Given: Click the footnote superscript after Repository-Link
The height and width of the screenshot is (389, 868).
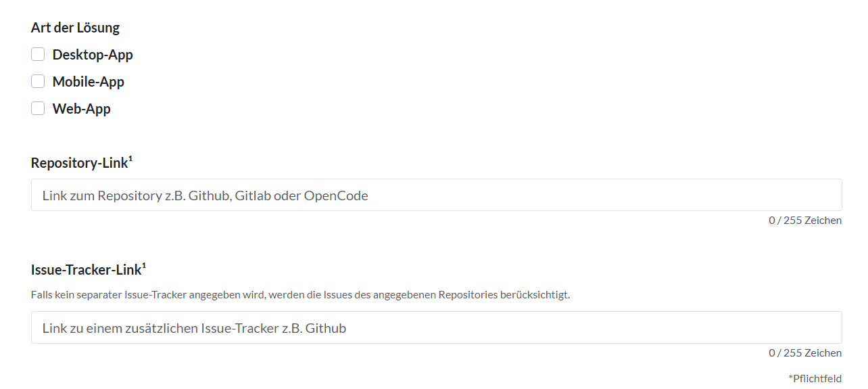Looking at the screenshot, I should (x=130, y=159).
